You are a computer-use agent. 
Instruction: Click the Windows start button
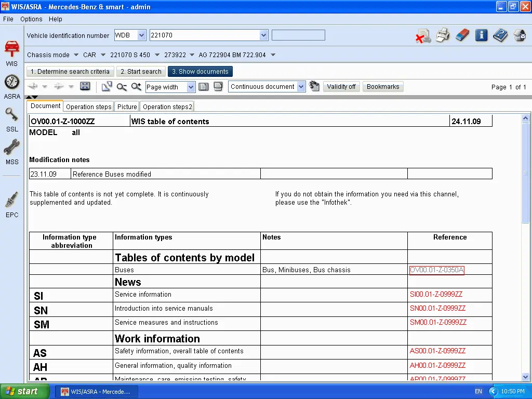coord(24,392)
